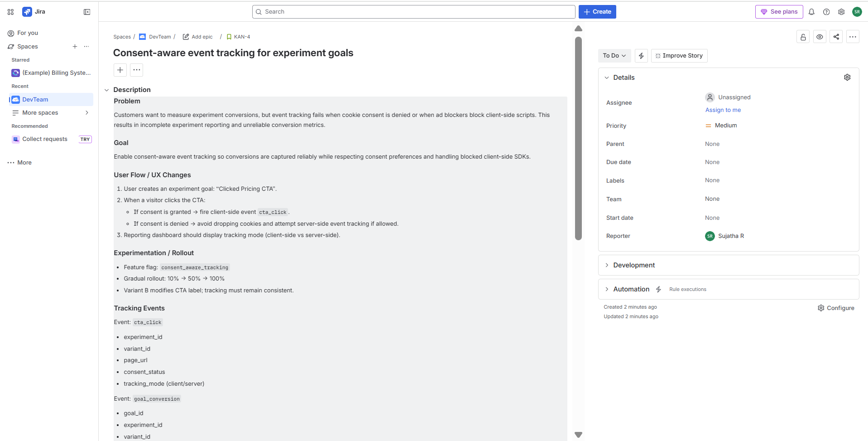Image resolution: width=868 pixels, height=441 pixels.
Task: Open the SR profile avatar menu
Action: (857, 12)
